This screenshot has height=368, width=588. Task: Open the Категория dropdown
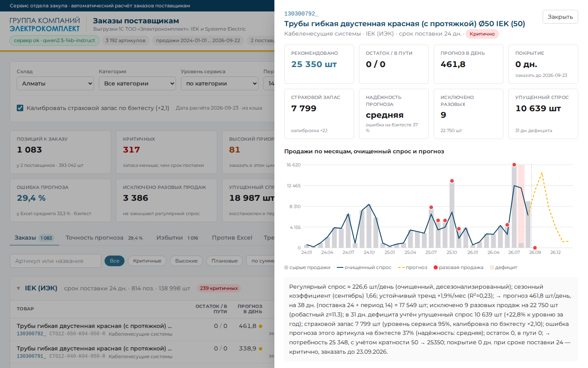[x=138, y=83]
